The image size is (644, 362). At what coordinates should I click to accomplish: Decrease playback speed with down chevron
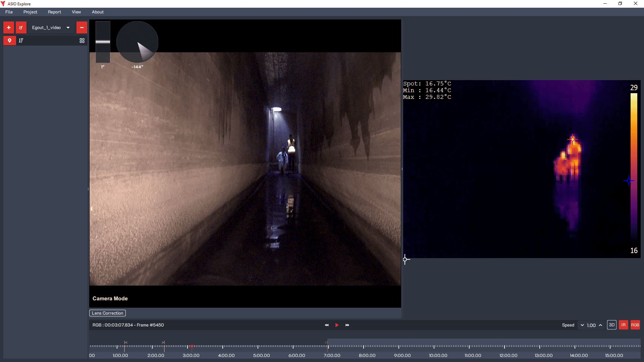pyautogui.click(x=582, y=325)
